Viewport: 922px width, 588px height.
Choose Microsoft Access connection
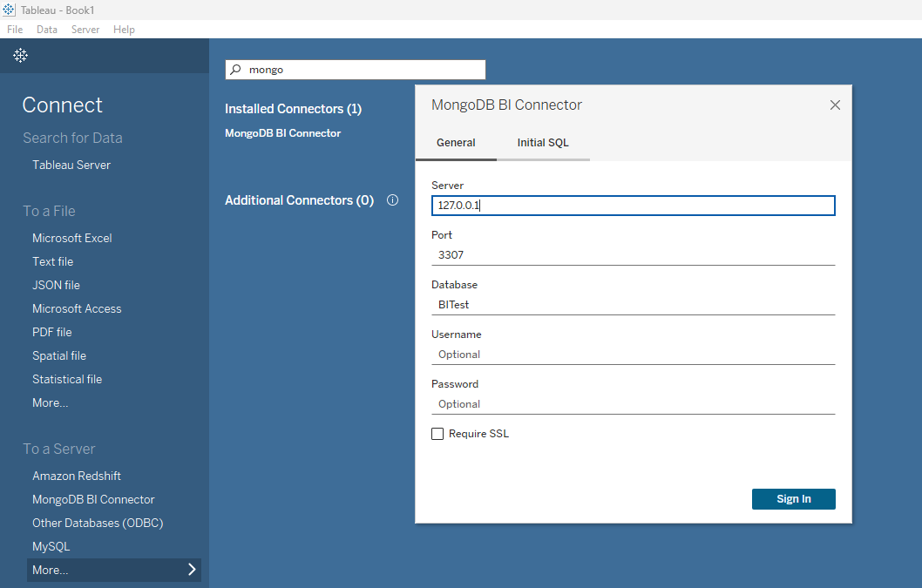point(77,308)
